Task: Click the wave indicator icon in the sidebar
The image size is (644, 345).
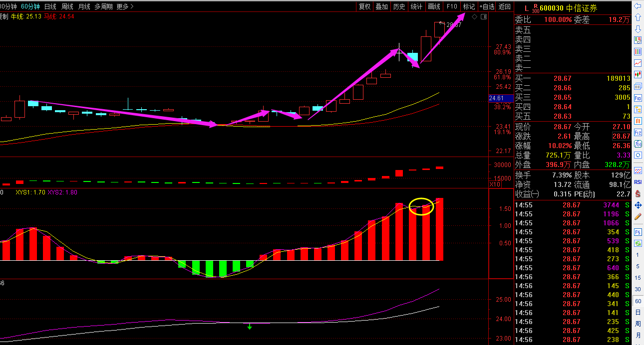Action: coord(638,171)
